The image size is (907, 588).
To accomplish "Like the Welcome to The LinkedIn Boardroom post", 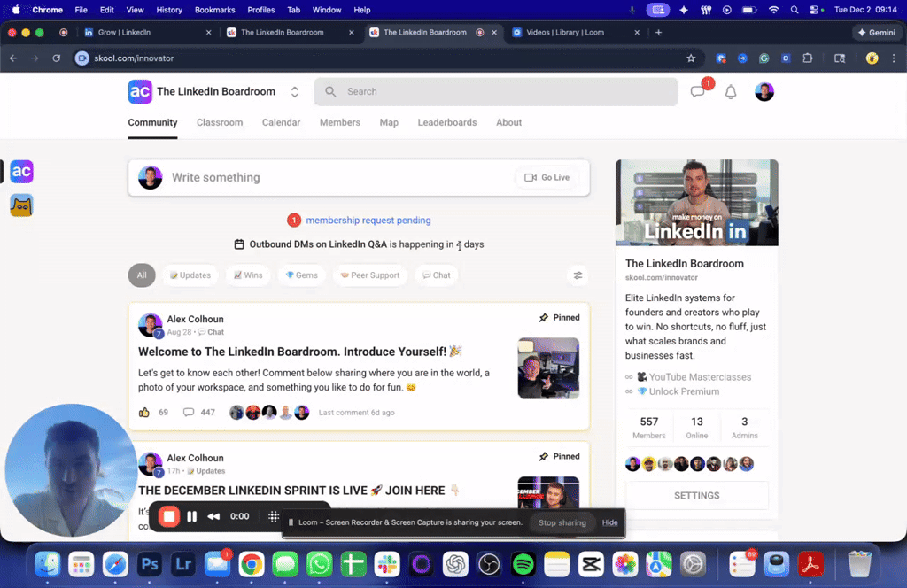I will [x=144, y=413].
